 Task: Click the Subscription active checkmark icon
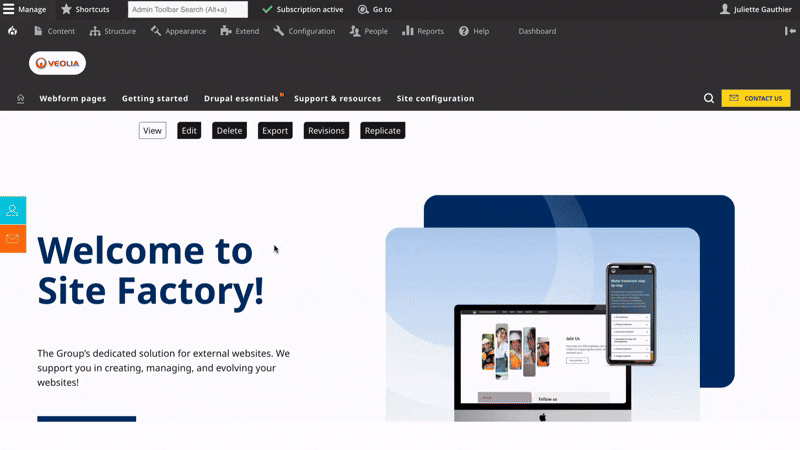point(267,9)
